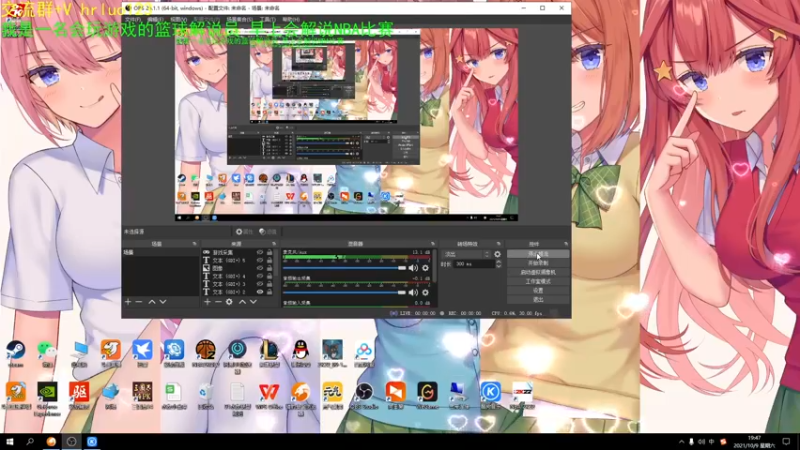Image resolution: width=800 pixels, height=450 pixels.
Task: Toggle visibility of 文本 (GDI+) 2 source
Action: pos(260,292)
